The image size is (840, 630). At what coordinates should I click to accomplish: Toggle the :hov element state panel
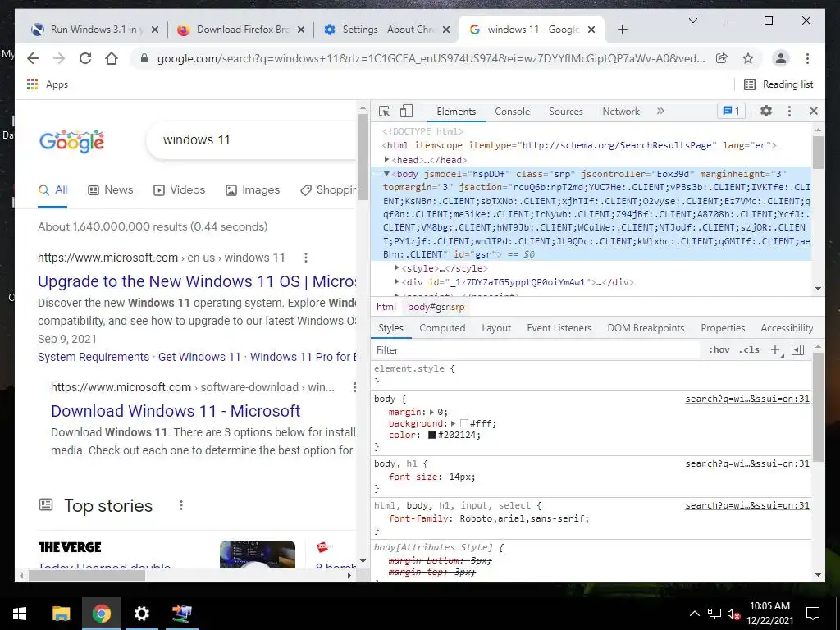pyautogui.click(x=719, y=349)
